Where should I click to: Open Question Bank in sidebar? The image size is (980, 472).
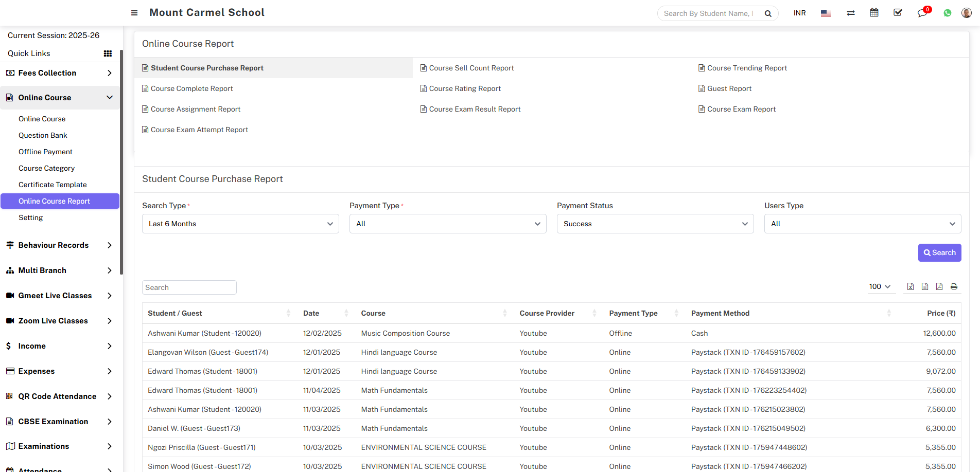tap(43, 135)
